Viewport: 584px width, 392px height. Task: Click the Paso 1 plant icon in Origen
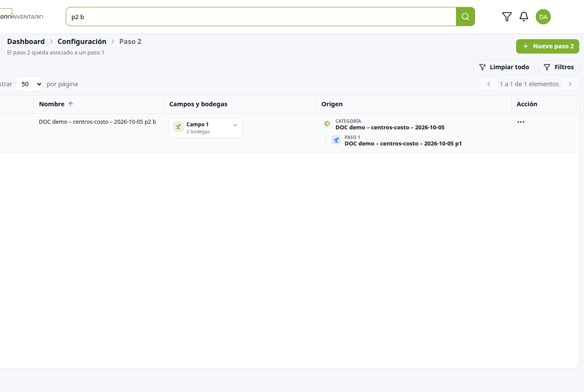point(336,140)
